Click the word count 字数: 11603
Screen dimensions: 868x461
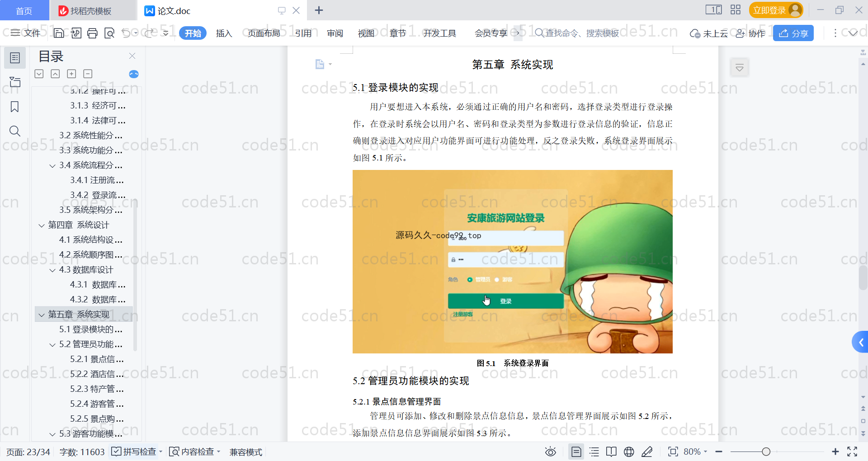coord(82,452)
